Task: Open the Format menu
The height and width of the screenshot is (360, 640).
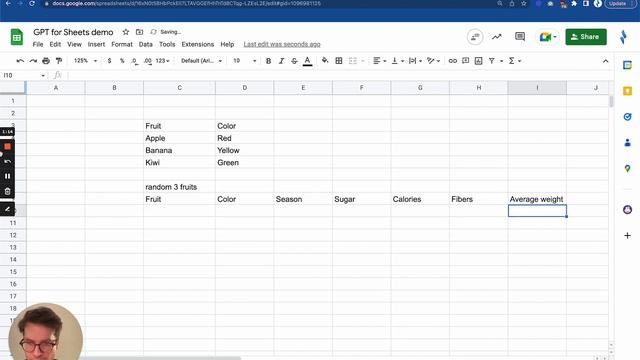Action: pos(122,44)
